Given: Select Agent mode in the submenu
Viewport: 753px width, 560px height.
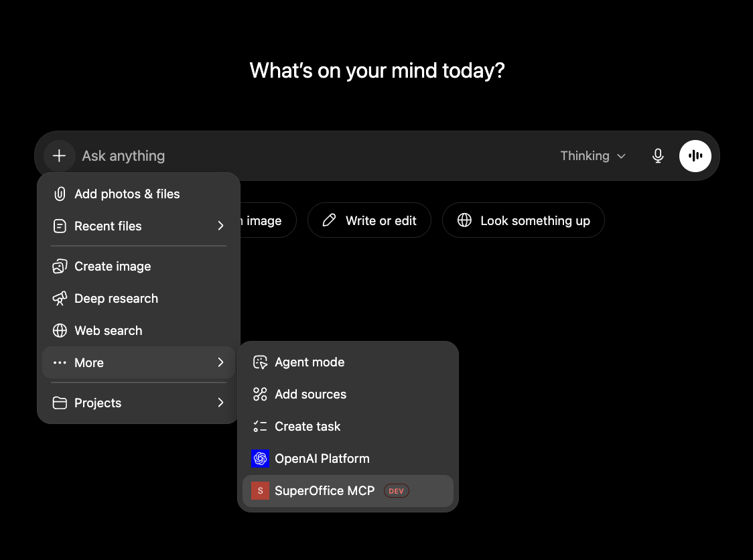Looking at the screenshot, I should point(348,362).
